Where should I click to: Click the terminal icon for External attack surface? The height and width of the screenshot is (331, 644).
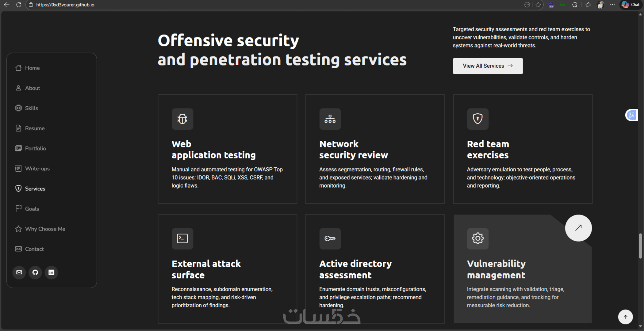(182, 238)
